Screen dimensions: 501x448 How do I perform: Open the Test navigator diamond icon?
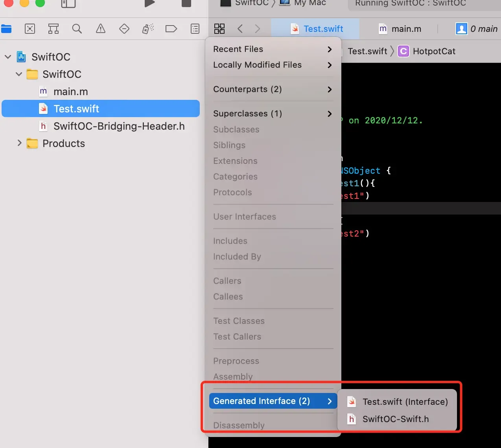pos(124,29)
